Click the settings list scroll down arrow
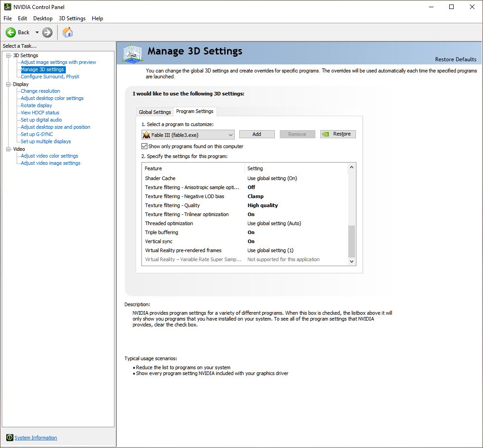This screenshot has height=448, width=483. (351, 262)
